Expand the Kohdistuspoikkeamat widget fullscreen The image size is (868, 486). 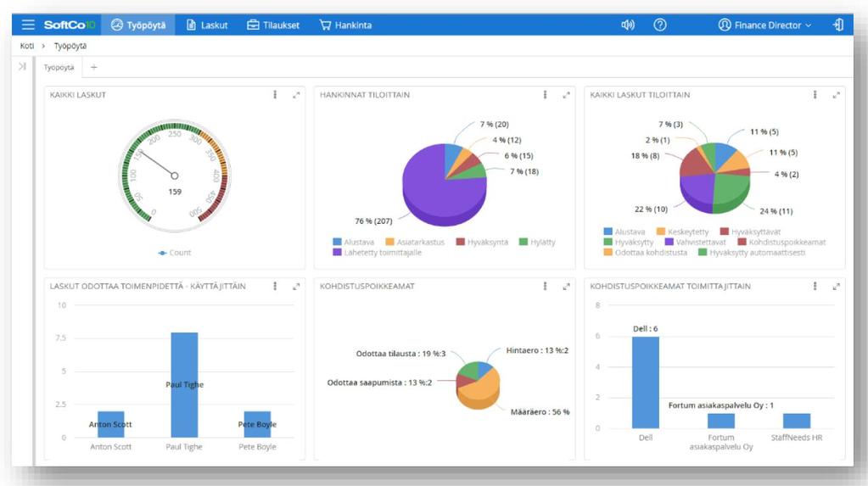(566, 287)
